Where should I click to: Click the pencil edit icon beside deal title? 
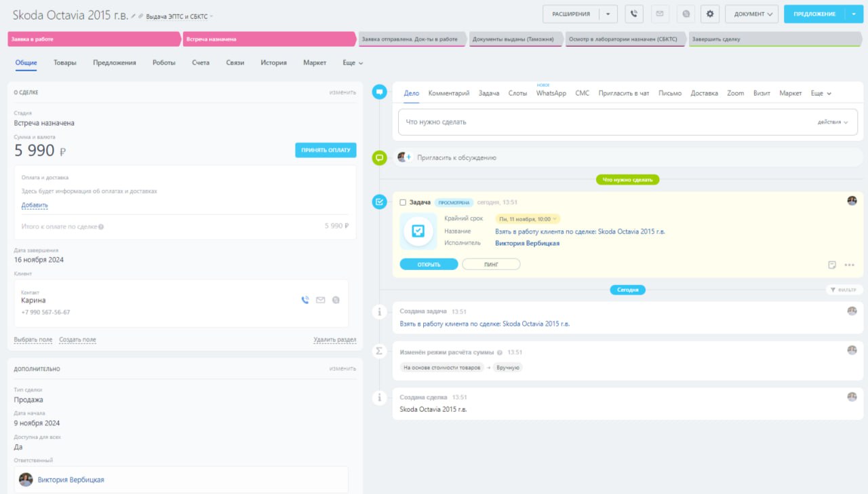point(134,16)
